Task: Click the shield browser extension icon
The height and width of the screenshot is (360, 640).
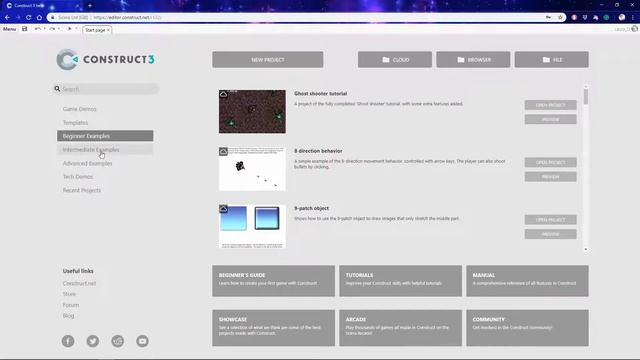Action: click(585, 18)
